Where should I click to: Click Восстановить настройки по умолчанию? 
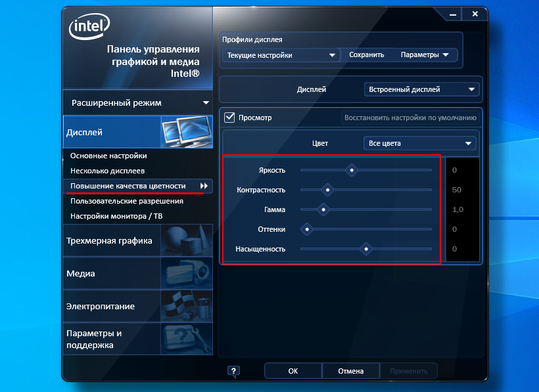coord(410,118)
